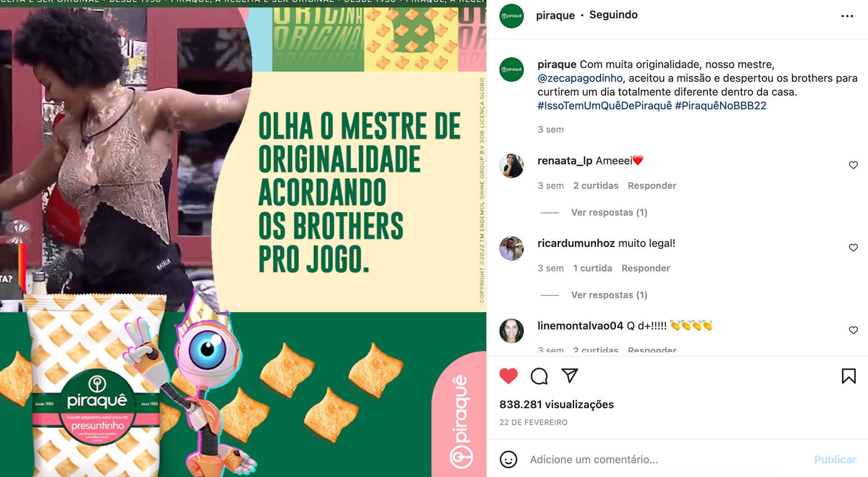Screen dimensions: 868x477
Task: Focus the Adicione um comentário field
Action: (669, 459)
